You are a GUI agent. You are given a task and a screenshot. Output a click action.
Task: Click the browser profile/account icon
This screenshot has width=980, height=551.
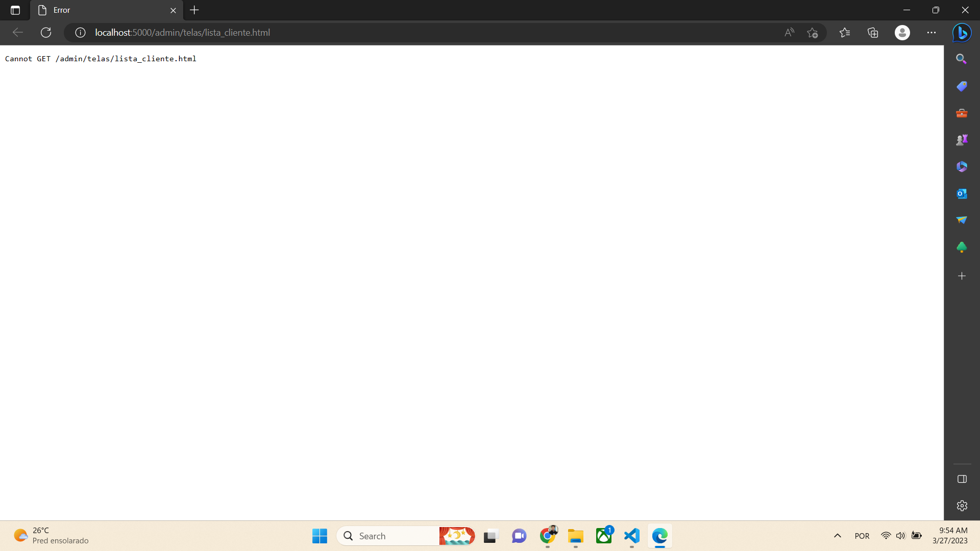click(902, 32)
